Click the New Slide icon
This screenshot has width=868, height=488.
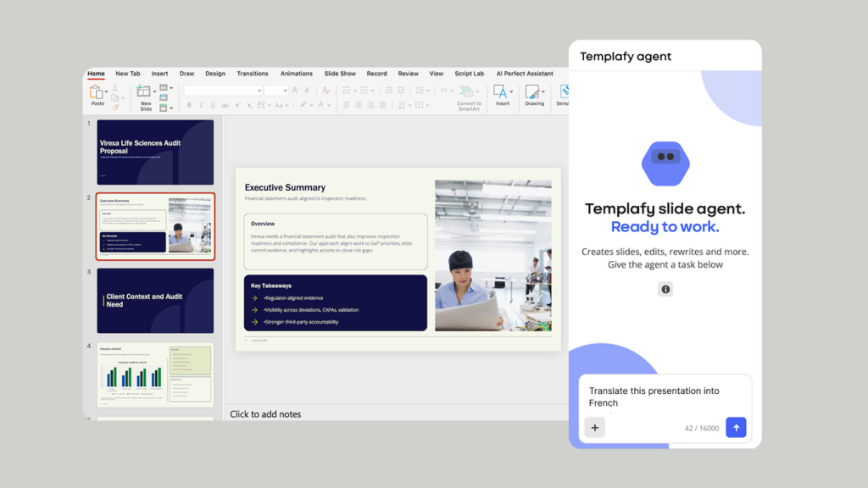[143, 91]
